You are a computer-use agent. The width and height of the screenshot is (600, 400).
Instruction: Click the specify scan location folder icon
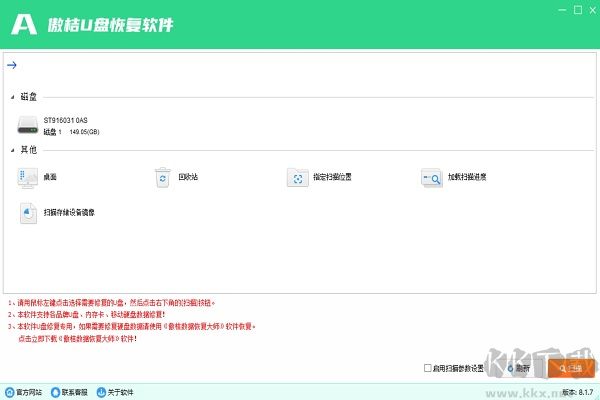(298, 178)
